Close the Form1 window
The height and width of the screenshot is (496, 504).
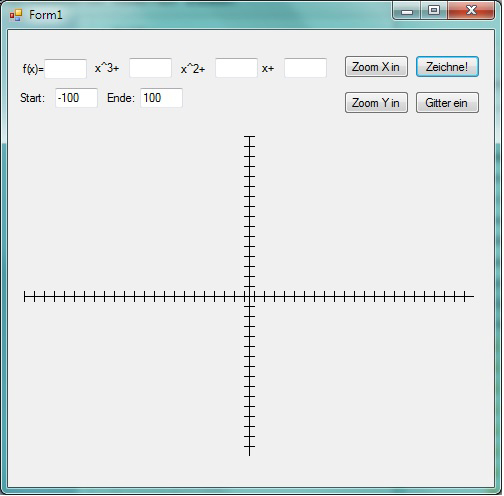(x=471, y=11)
